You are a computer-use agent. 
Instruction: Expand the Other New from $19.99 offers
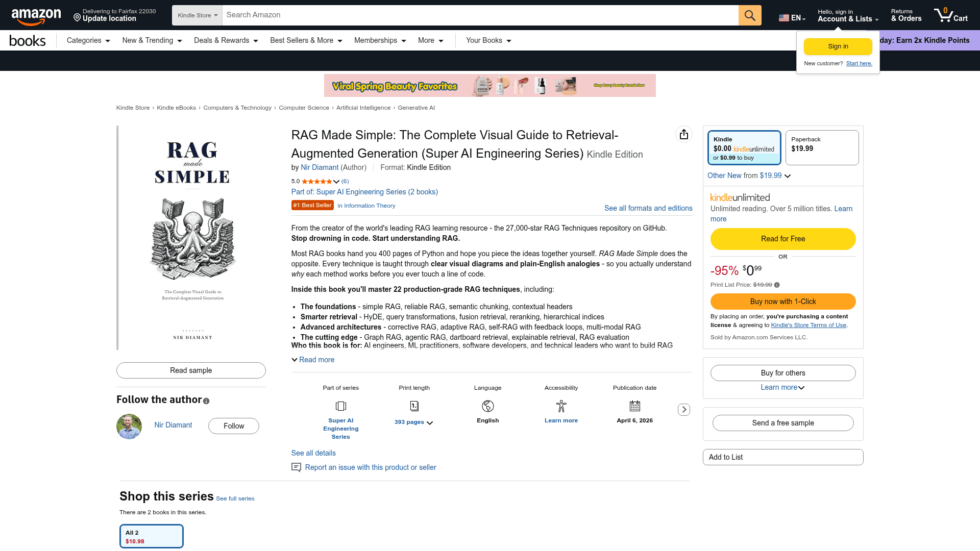[x=749, y=176]
